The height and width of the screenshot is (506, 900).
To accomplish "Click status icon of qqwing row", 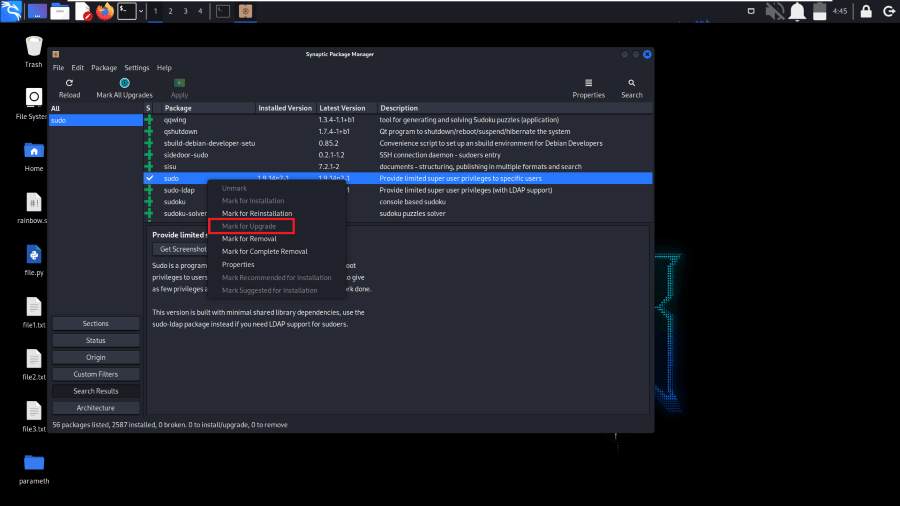I will (149, 120).
